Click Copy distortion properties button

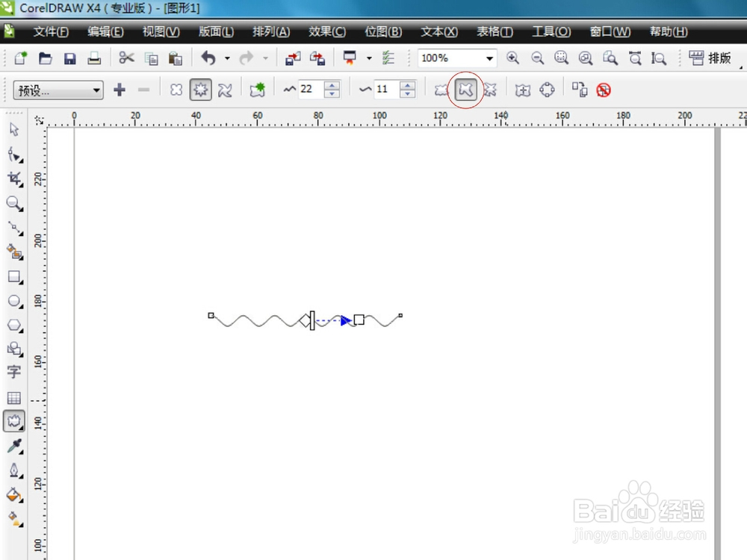tap(580, 90)
